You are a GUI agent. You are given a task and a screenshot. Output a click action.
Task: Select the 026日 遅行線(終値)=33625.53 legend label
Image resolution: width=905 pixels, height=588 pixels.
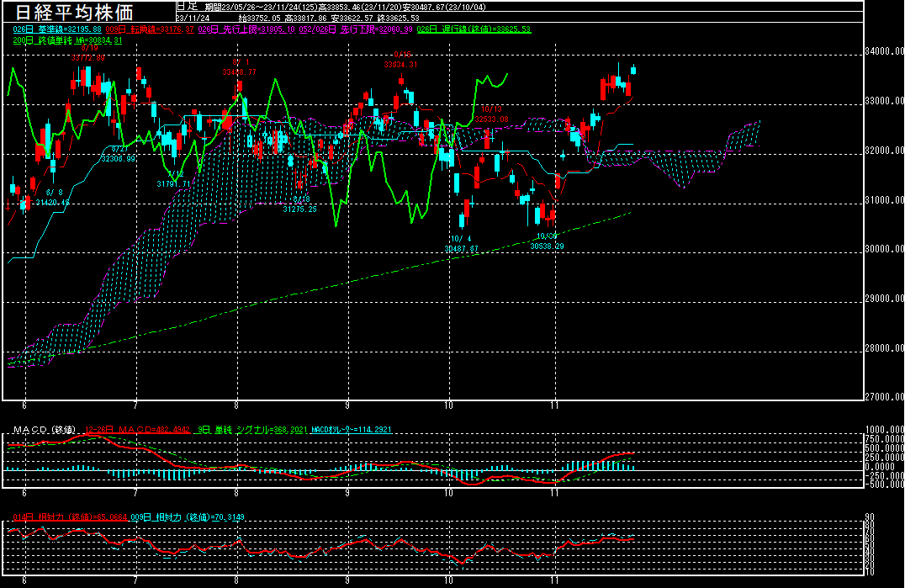click(474, 29)
